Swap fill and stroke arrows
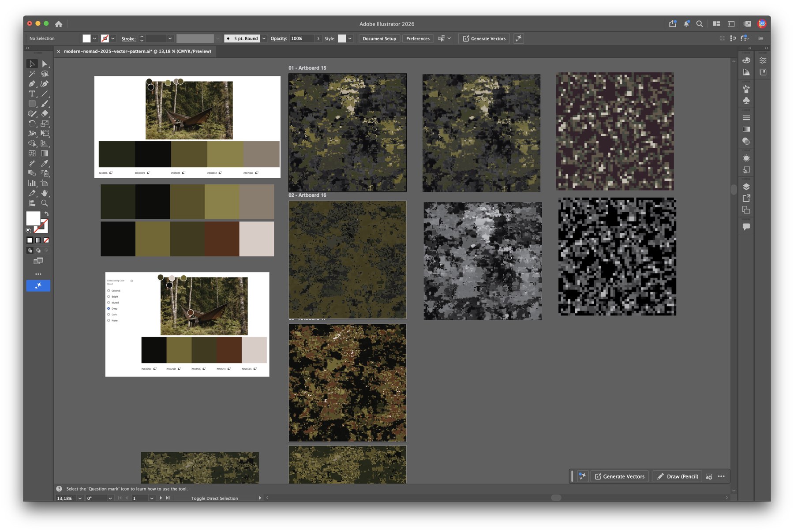 46,214
